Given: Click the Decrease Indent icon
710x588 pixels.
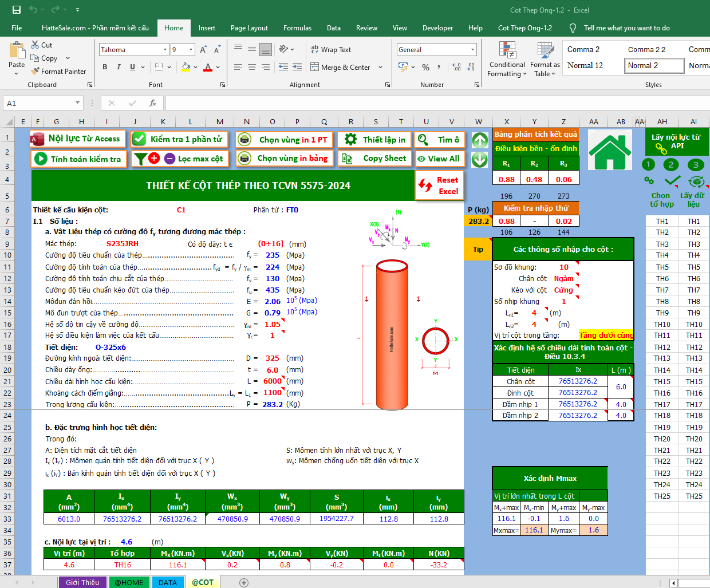Looking at the screenshot, I should tap(283, 67).
